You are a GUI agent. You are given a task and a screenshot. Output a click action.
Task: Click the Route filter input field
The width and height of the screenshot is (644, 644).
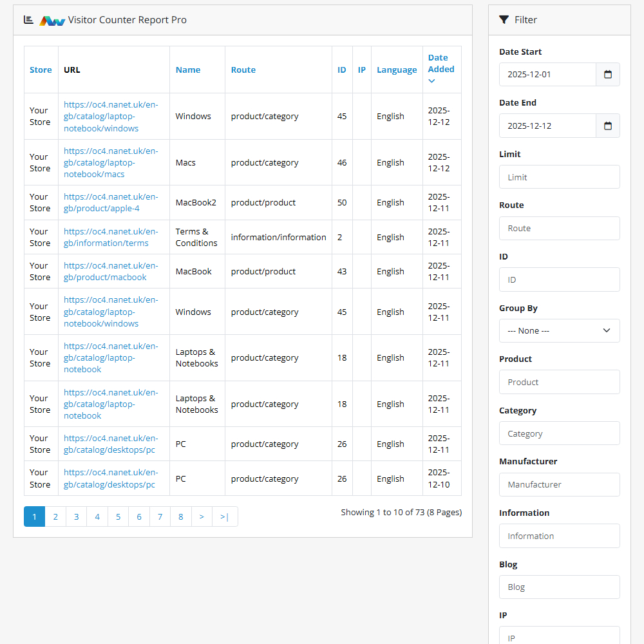click(559, 228)
